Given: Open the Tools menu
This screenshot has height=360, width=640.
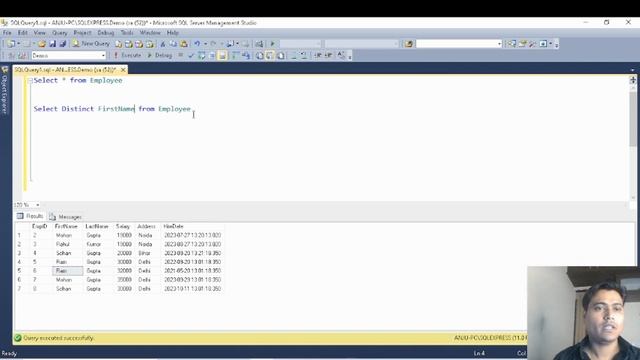Looking at the screenshot, I should 127,33.
